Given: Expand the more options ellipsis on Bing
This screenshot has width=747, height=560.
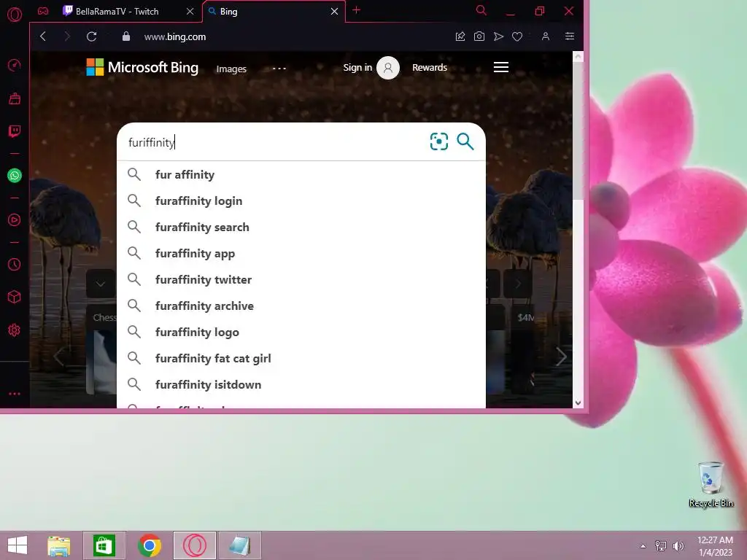Looking at the screenshot, I should [x=279, y=69].
